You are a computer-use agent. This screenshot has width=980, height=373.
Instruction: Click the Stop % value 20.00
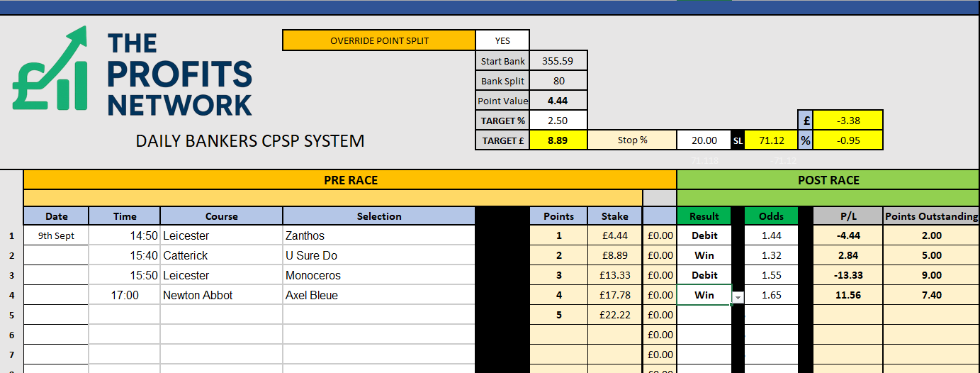(704, 140)
